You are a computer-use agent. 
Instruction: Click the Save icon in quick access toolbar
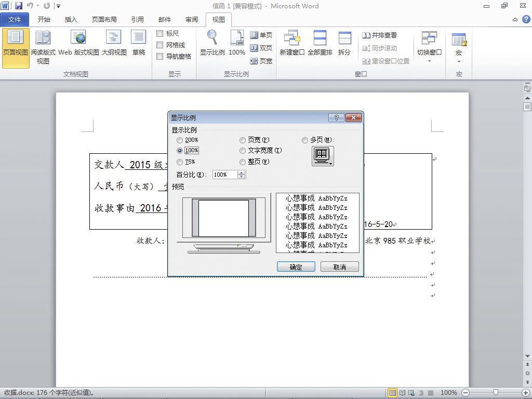tap(18, 6)
